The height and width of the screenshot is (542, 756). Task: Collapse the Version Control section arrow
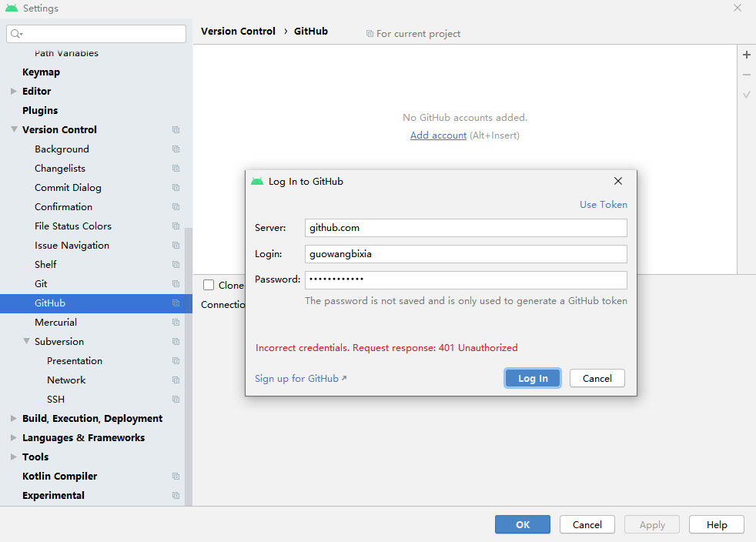point(14,129)
